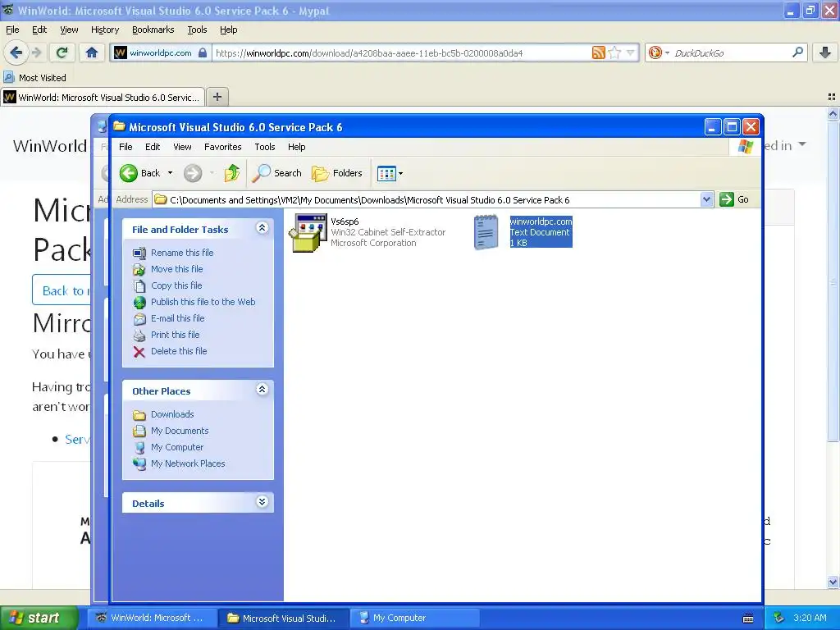The height and width of the screenshot is (630, 840).
Task: Open the Views dropdown arrow
Action: (x=400, y=173)
